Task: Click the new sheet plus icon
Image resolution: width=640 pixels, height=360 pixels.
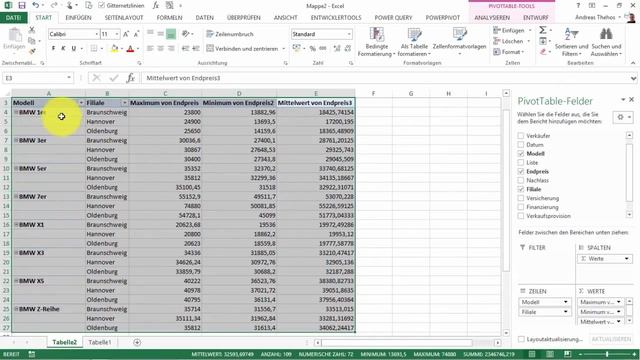Action: 137,342
